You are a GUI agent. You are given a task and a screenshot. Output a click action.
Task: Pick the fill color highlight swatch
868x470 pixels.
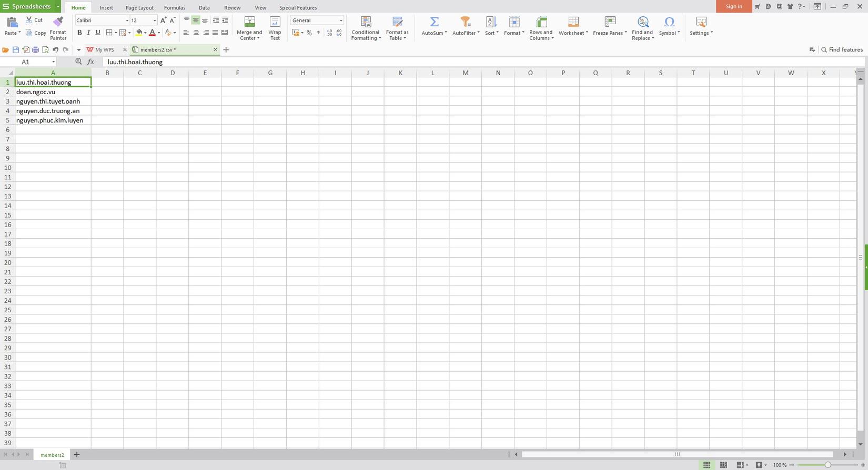point(139,33)
